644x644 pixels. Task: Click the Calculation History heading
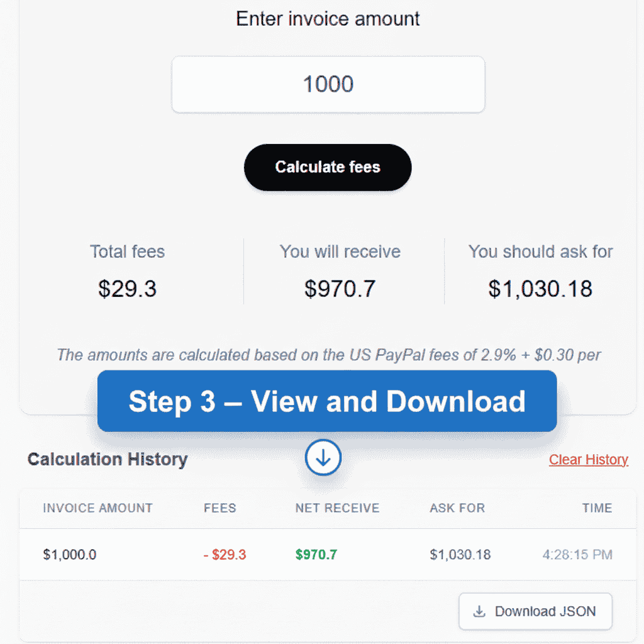pyautogui.click(x=108, y=459)
